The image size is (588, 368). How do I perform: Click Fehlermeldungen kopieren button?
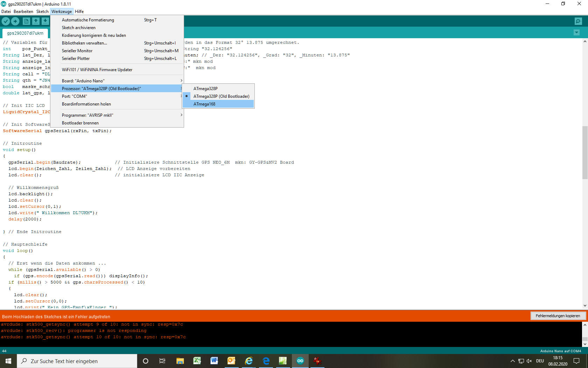558,316
